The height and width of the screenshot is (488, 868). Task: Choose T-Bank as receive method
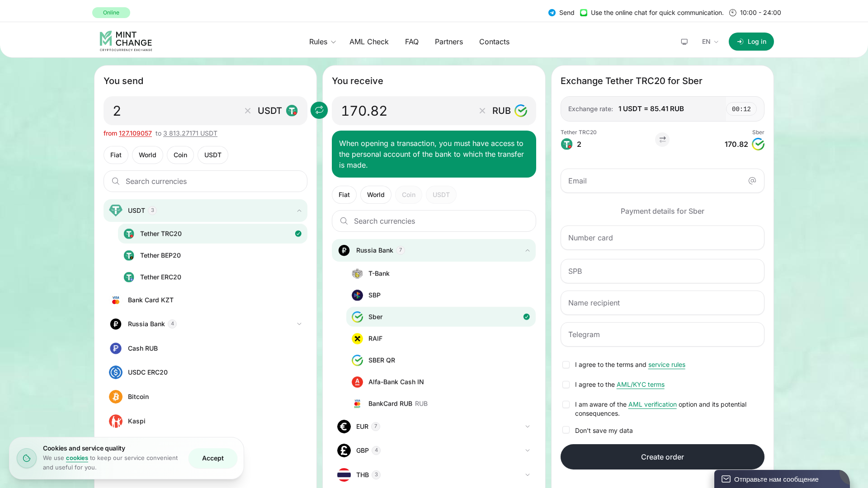(x=441, y=273)
